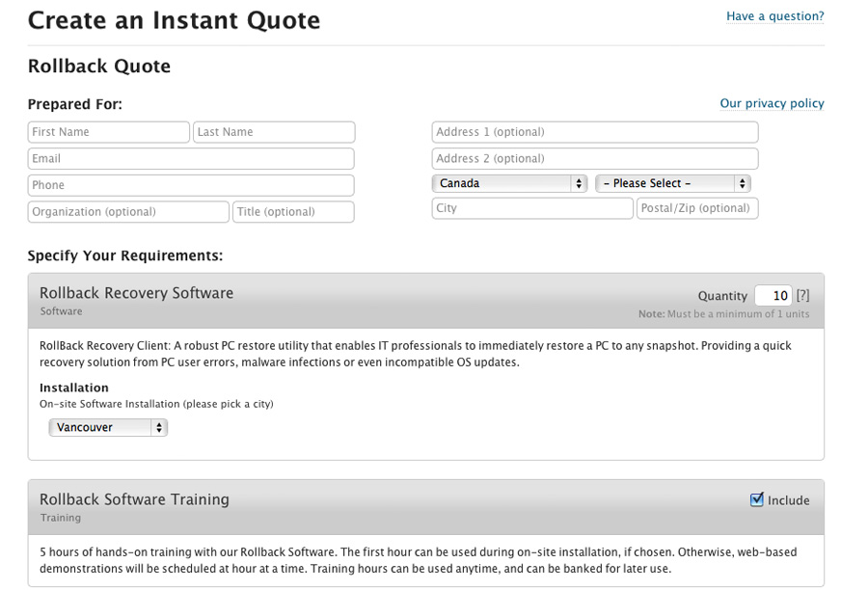Click the Address 2 (optional) field
This screenshot has height=590, width=868.
(594, 158)
